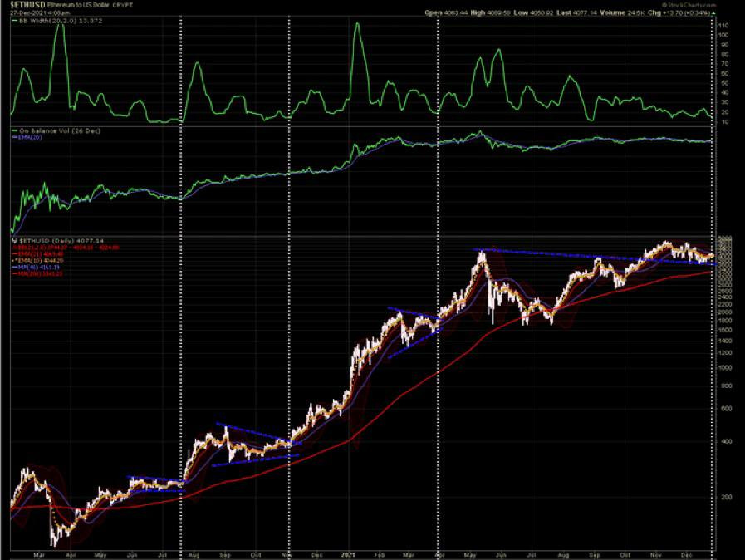Click the 1200 tick on the price axis
This screenshot has height=560, width=745.
726,353
